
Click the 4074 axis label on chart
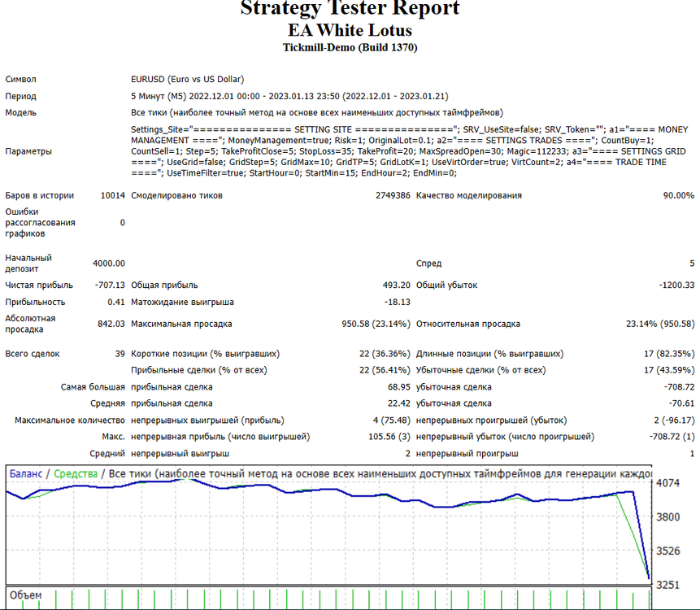point(667,483)
